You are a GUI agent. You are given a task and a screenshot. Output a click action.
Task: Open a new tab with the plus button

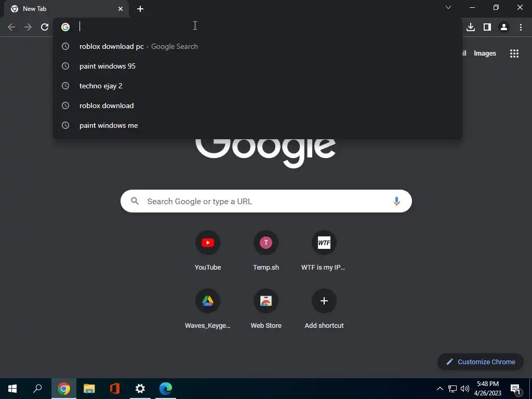pos(140,9)
